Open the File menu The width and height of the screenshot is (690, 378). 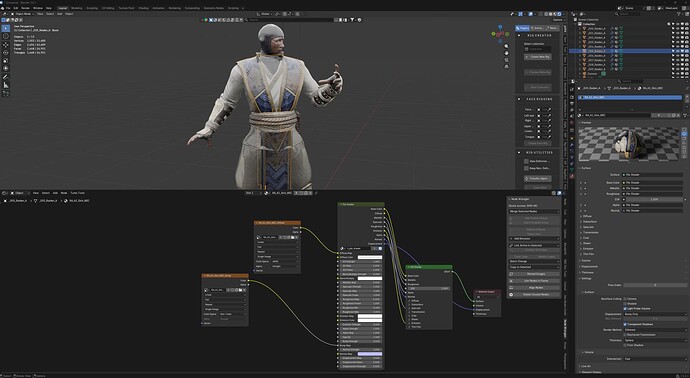point(8,8)
